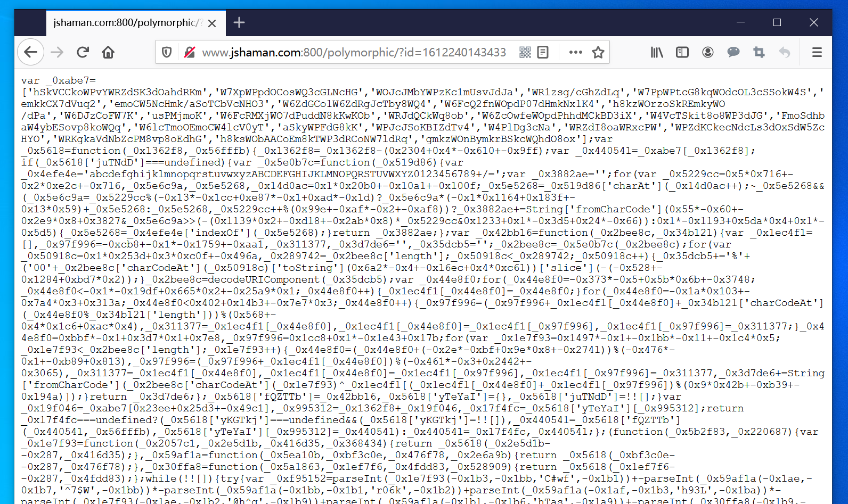Select the jshaman.com:800/polymorphic tab
Viewport: 848px width, 504px height.
[x=136, y=23]
